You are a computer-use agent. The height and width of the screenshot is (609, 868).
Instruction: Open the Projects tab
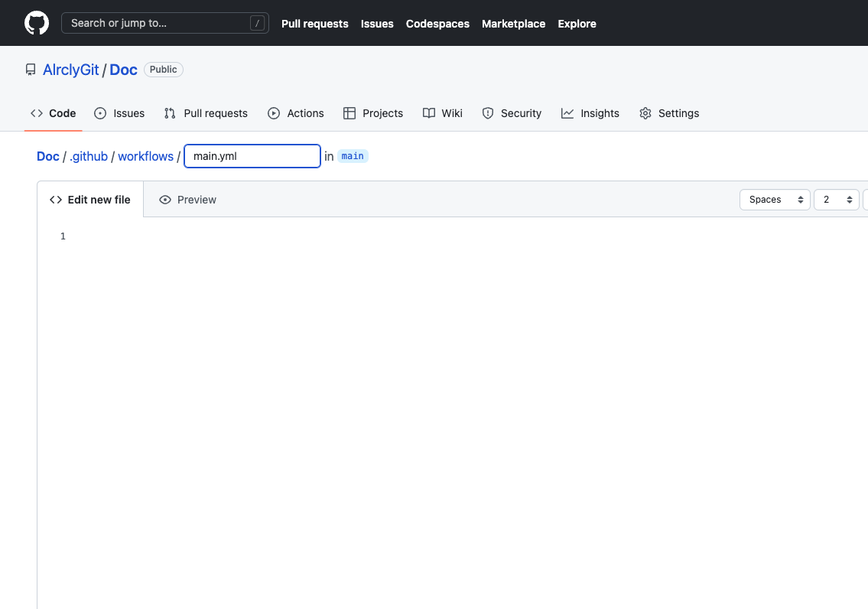(x=373, y=113)
